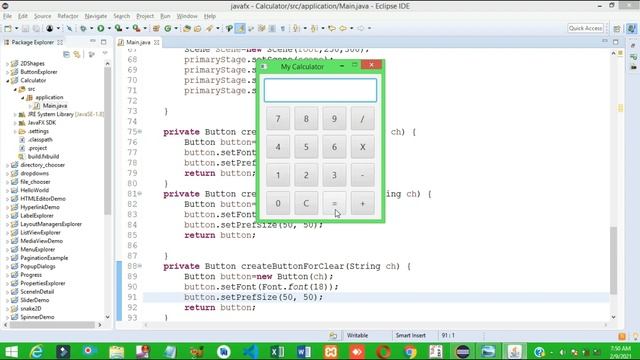The height and width of the screenshot is (360, 640).
Task: Click the New Java Package icon
Action: 156,28
